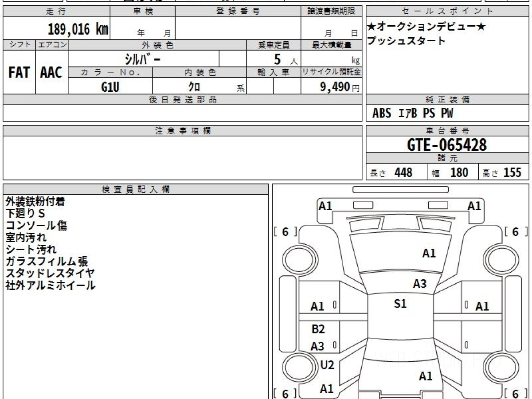The image size is (532, 399).
Task: Click the A3 mark on the windshield
Action: [420, 284]
